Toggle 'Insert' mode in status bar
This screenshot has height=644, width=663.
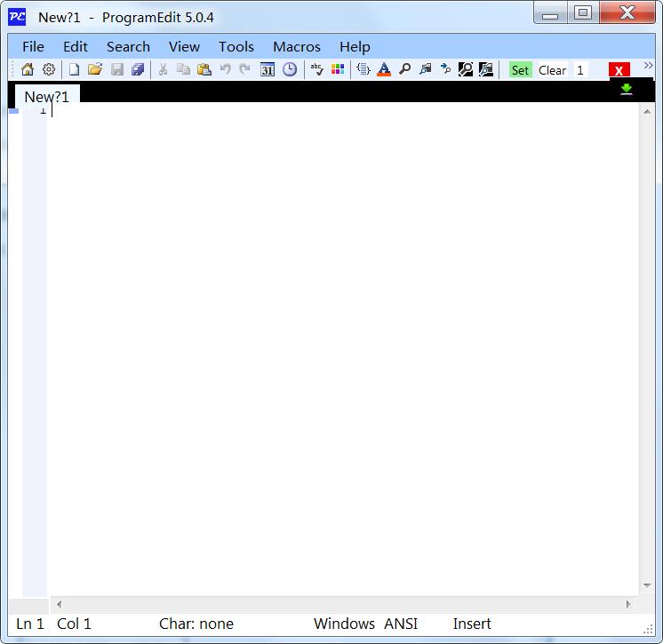point(472,624)
